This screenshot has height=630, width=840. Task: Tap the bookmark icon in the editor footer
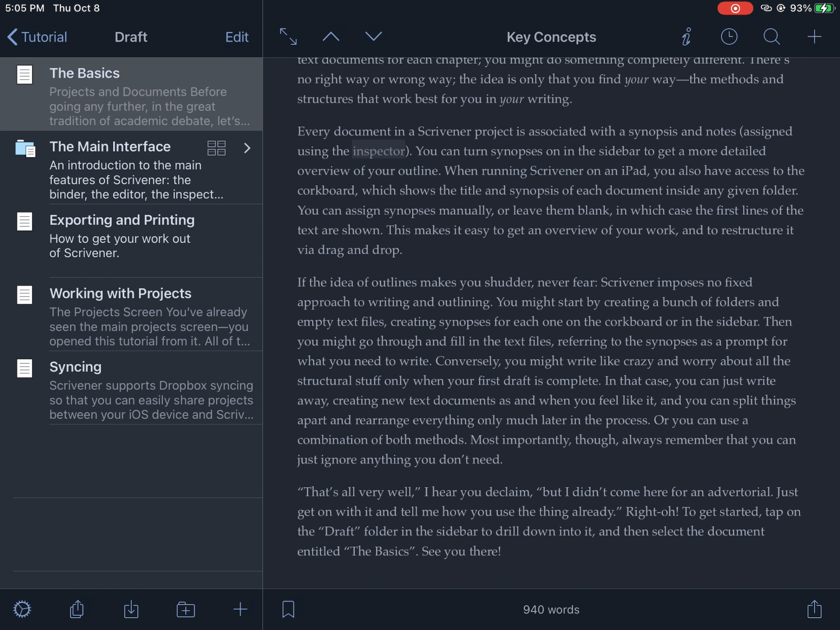click(288, 609)
